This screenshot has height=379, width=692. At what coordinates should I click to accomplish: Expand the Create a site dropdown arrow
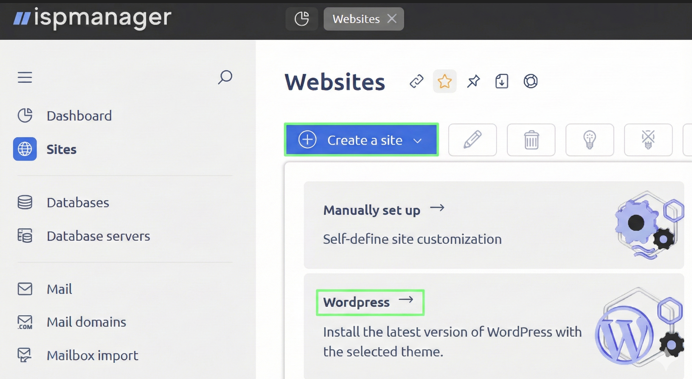point(417,141)
